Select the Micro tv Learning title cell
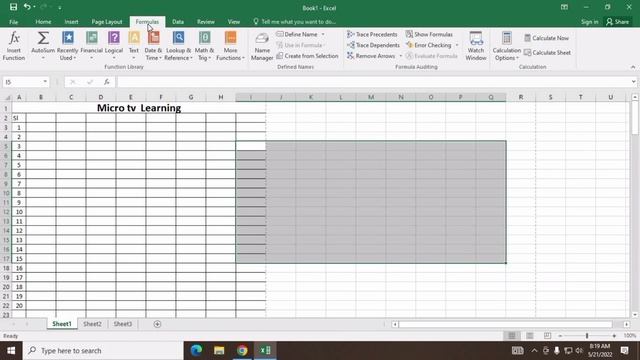This screenshot has height=360, width=640. click(x=139, y=108)
